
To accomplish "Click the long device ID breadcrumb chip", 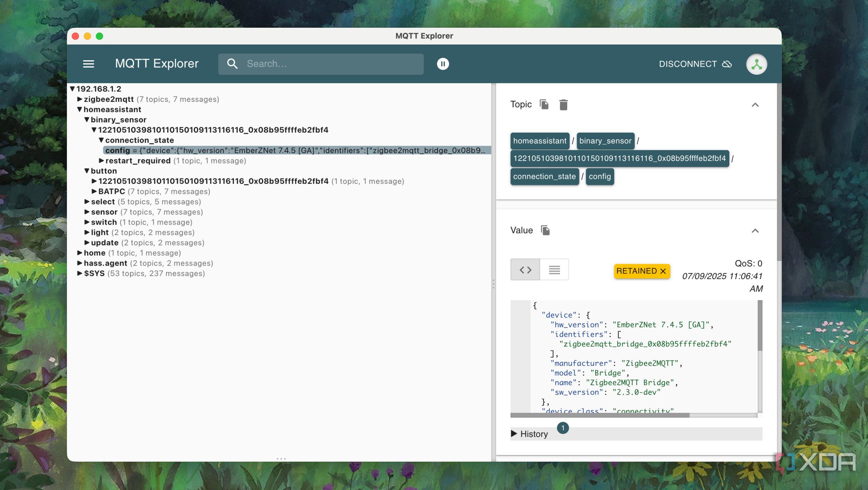I will (619, 159).
